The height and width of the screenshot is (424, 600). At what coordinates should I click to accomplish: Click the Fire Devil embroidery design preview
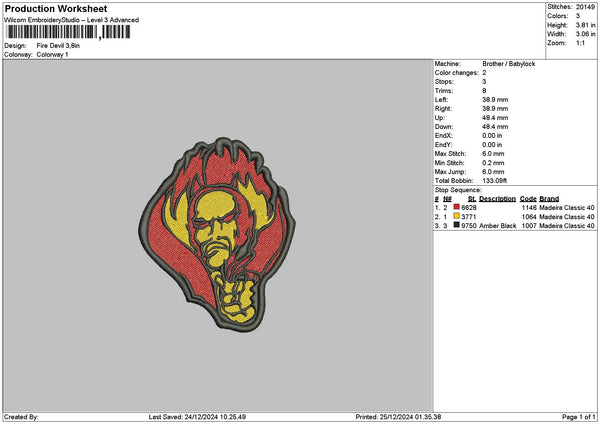(x=217, y=234)
